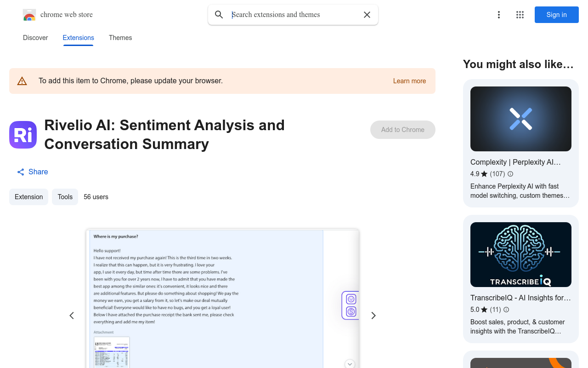Click the warning triangle icon in banner

tap(22, 81)
